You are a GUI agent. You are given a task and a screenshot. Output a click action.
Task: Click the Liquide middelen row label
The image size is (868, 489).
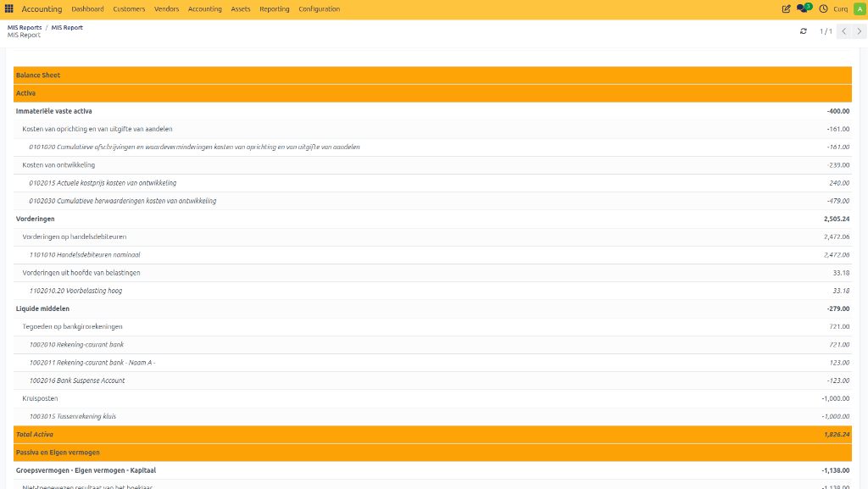point(42,308)
